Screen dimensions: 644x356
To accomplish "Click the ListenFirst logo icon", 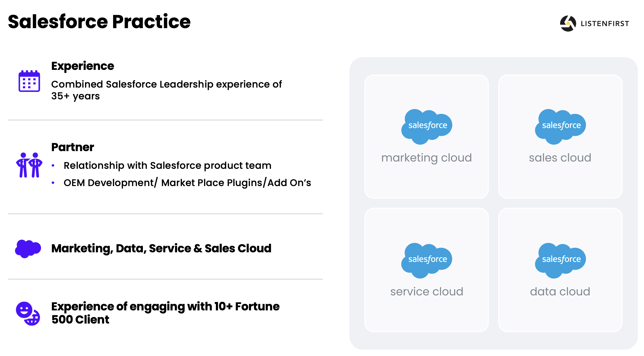I will coord(568,24).
